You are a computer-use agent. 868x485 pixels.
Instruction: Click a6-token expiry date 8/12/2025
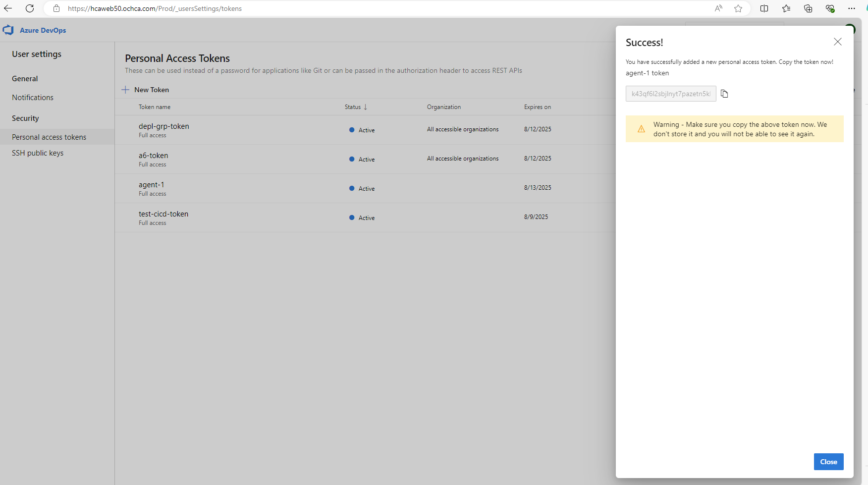[538, 159]
